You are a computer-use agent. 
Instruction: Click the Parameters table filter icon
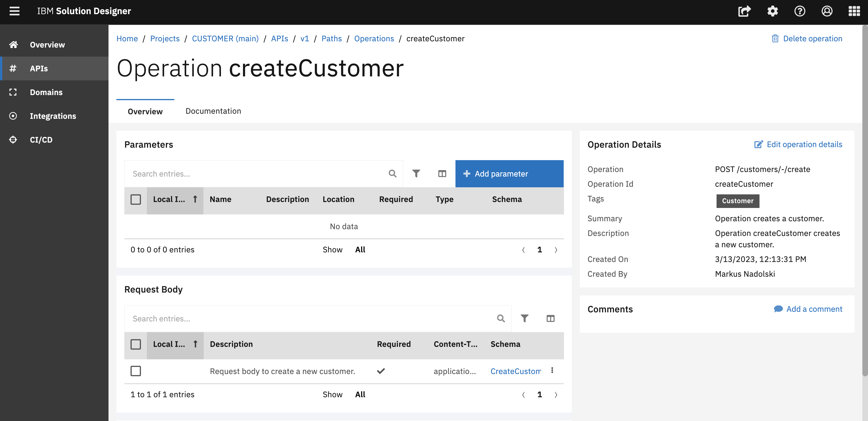click(416, 173)
